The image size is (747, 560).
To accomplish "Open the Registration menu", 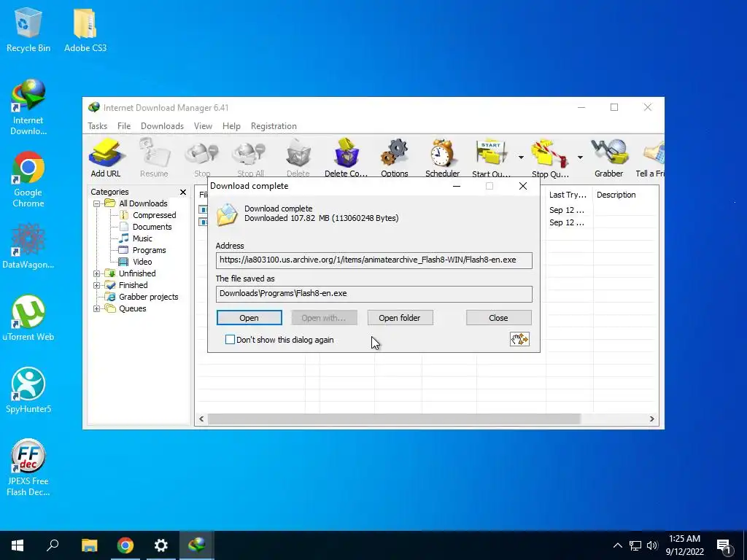I will coord(274,126).
